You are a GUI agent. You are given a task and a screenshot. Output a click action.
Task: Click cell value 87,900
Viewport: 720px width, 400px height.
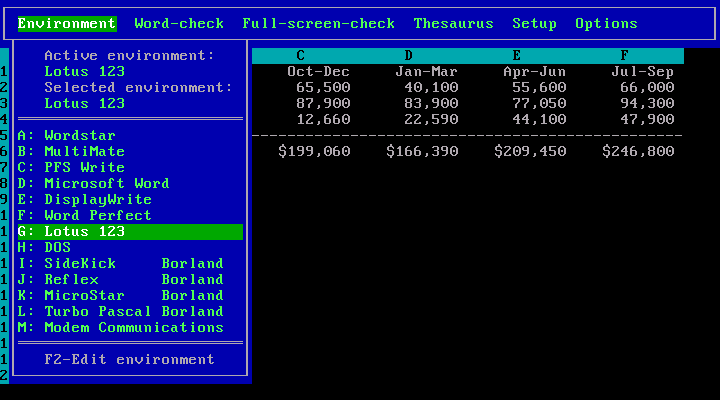coord(323,104)
